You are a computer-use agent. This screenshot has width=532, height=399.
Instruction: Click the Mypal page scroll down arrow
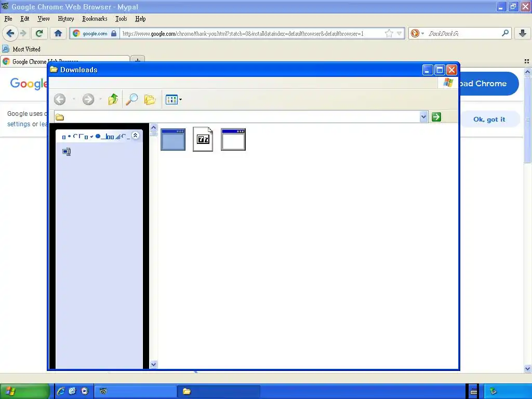click(x=527, y=368)
